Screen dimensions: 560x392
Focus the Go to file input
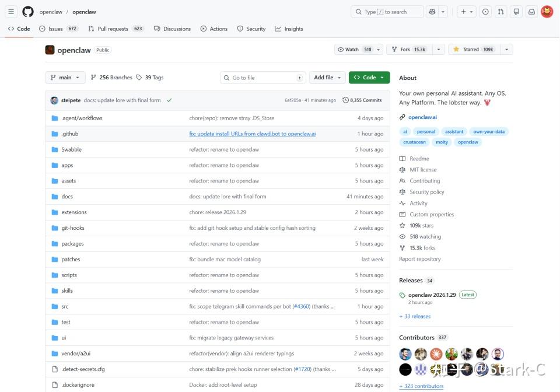(x=263, y=78)
